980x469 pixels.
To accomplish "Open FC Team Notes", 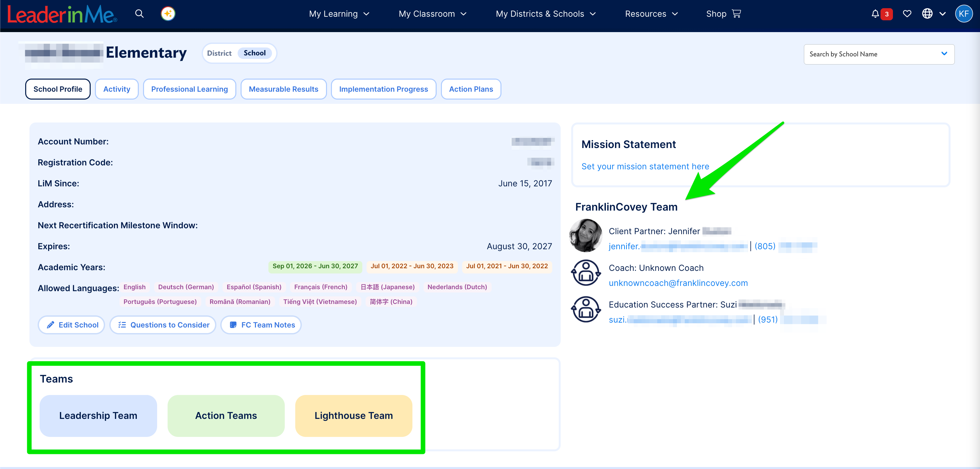I will 261,325.
